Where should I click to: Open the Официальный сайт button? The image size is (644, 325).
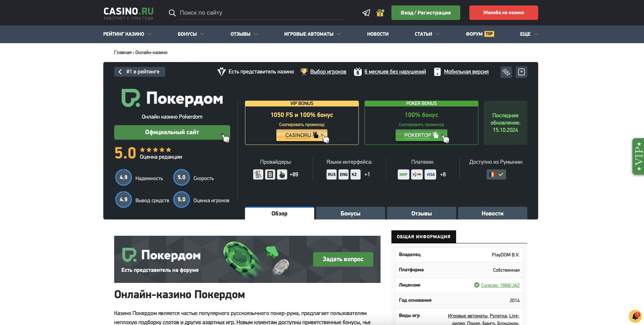pyautogui.click(x=172, y=132)
